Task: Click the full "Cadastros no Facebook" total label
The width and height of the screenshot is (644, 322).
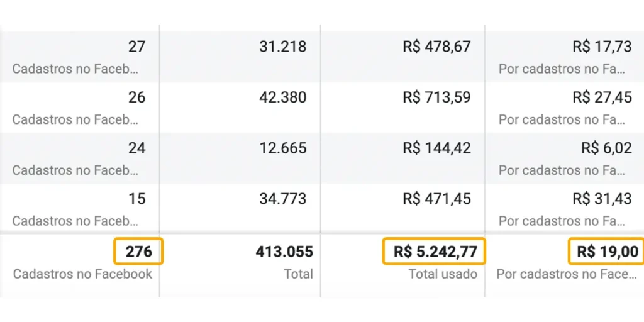Action: click(x=82, y=274)
